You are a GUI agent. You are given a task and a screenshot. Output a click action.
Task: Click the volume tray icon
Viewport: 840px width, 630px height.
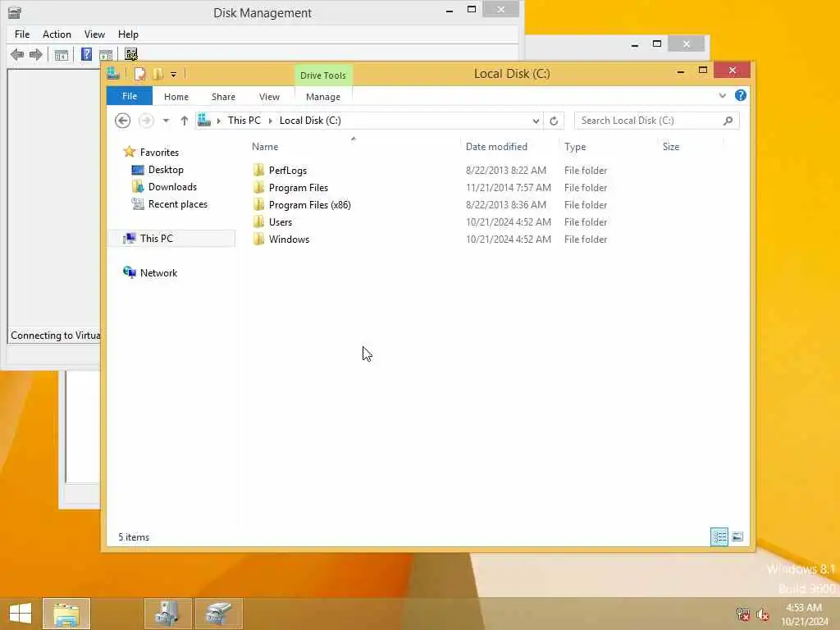[763, 614]
